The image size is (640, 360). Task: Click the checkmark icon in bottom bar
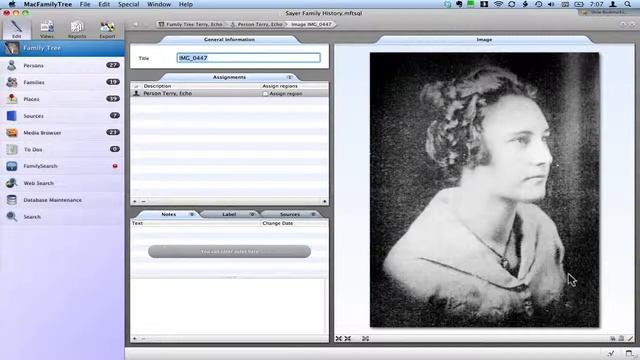(611, 353)
